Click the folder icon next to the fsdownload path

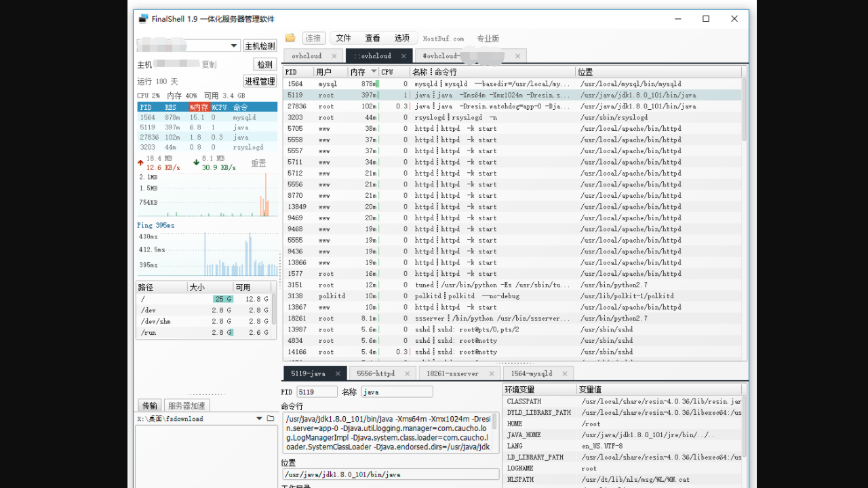click(x=270, y=418)
